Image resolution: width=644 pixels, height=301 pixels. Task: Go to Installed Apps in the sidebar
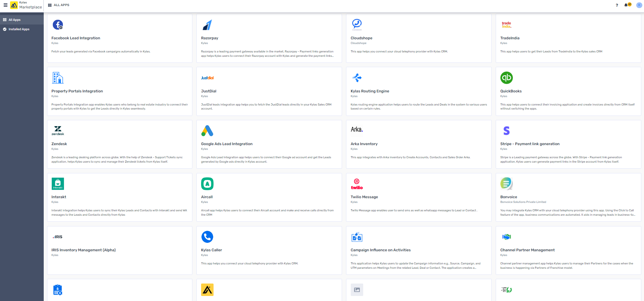22,29
